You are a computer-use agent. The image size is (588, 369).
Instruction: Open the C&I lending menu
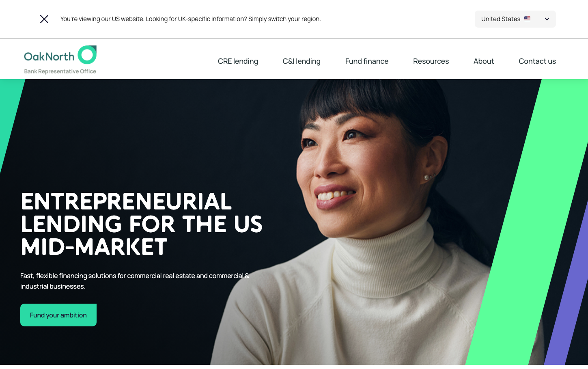(302, 61)
